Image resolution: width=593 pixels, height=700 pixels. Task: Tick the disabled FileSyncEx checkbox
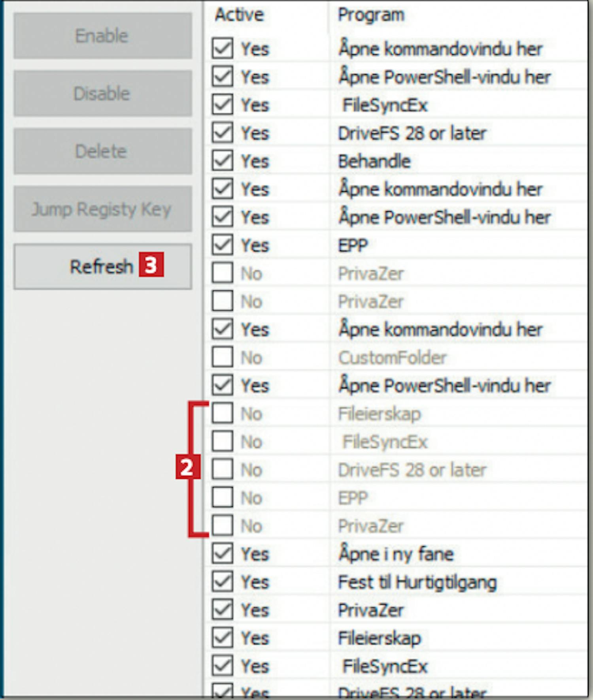222,441
